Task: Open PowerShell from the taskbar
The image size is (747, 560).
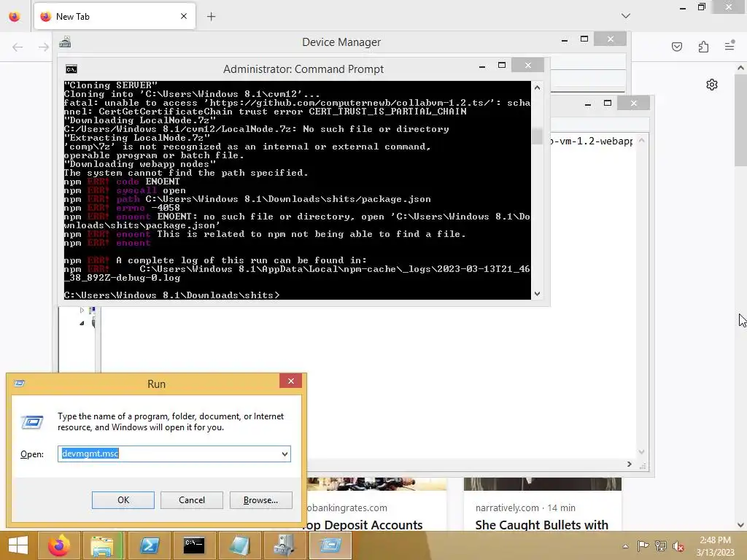Action: [x=149, y=545]
